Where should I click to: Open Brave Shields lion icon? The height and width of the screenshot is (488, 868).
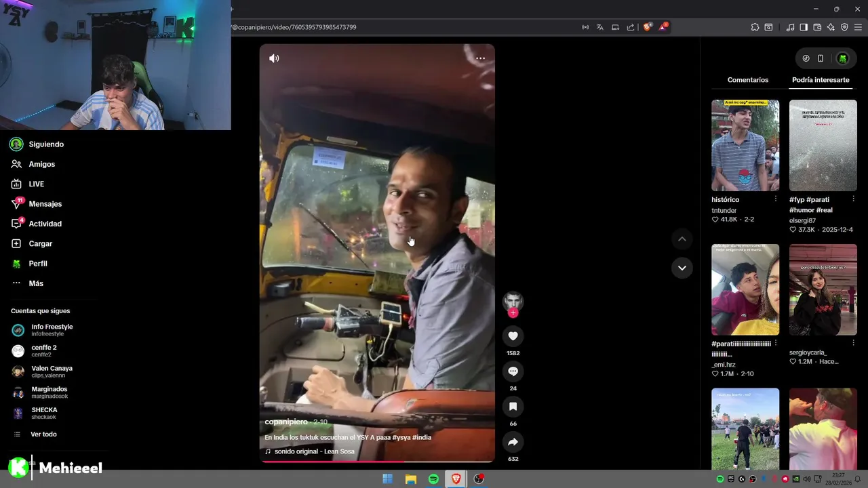[648, 27]
